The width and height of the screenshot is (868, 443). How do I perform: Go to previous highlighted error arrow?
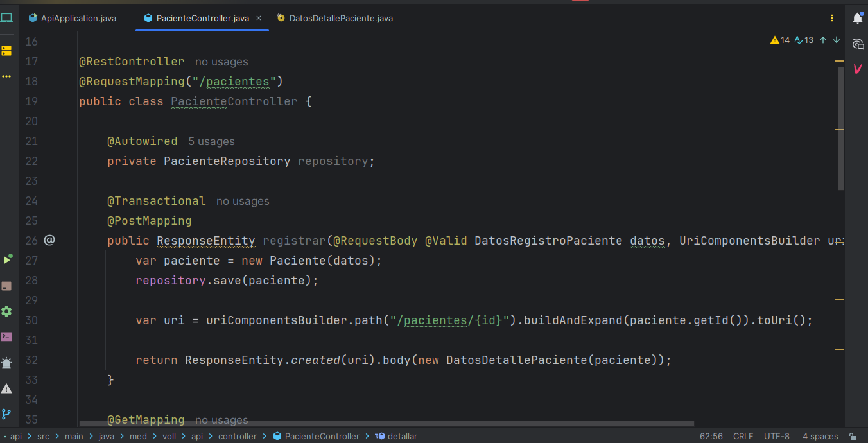(x=823, y=40)
